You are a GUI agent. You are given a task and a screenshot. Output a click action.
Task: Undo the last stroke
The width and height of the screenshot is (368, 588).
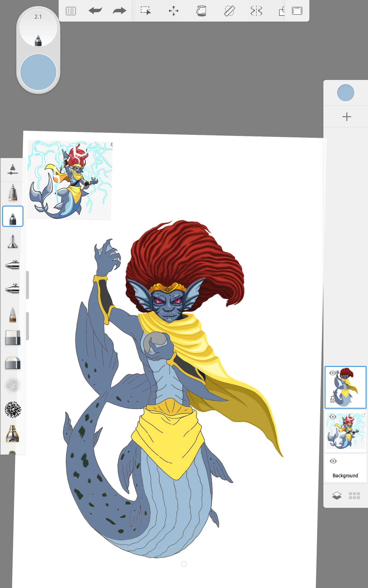coord(95,11)
